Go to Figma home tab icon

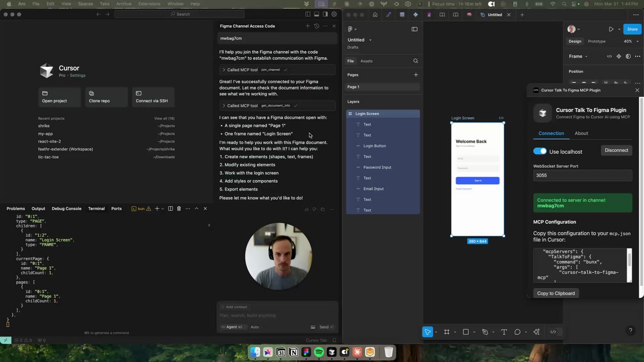pyautogui.click(x=375, y=15)
